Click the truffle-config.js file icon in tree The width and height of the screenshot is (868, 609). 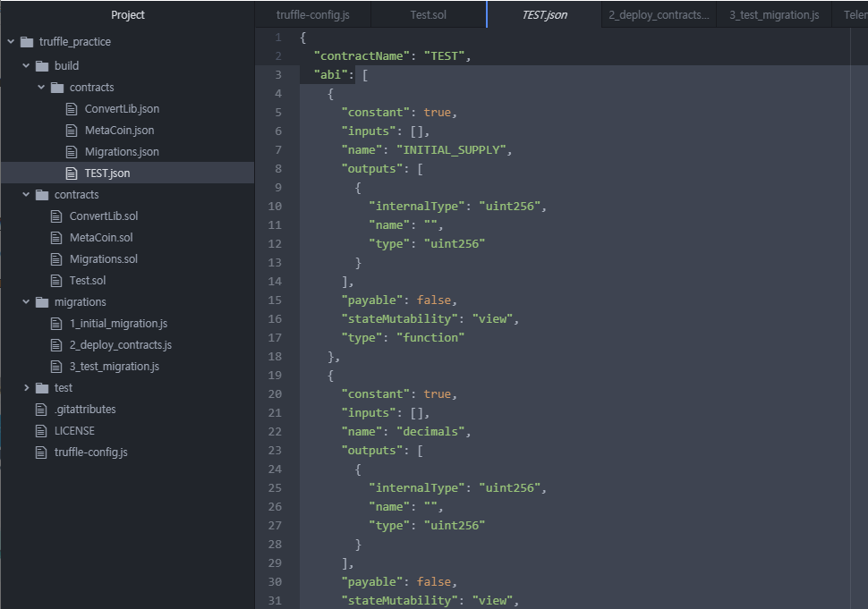pos(41,453)
